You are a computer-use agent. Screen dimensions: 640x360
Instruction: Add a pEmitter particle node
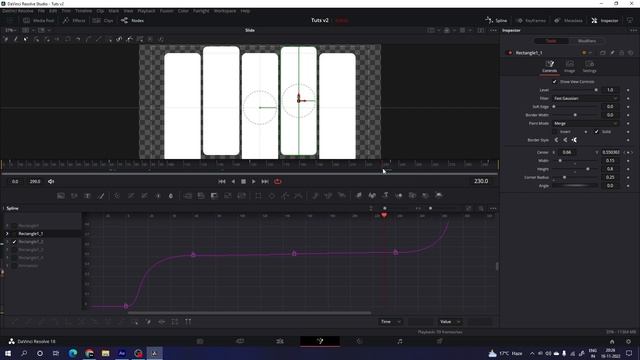(x=315, y=196)
